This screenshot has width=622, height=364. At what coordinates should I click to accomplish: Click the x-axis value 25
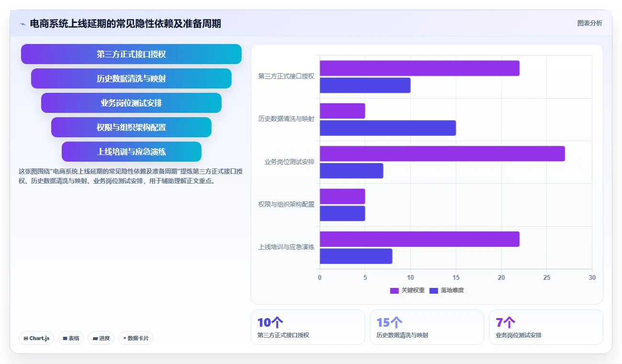pos(546,277)
